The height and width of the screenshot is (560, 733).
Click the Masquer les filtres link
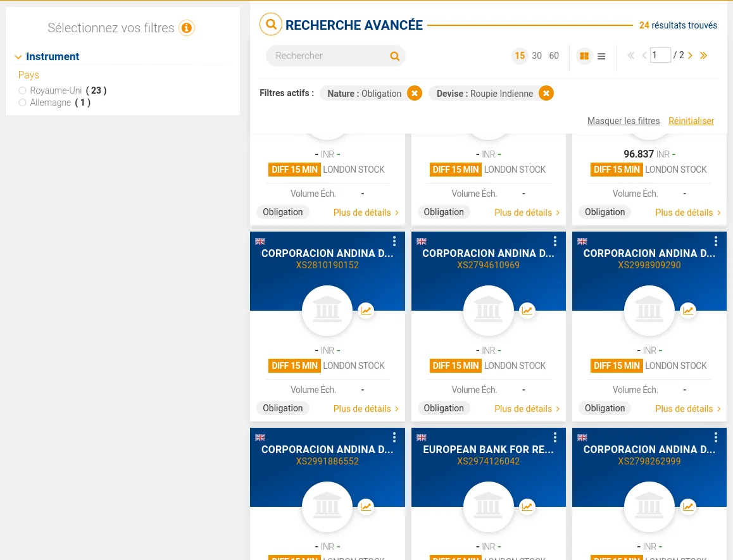click(x=623, y=121)
